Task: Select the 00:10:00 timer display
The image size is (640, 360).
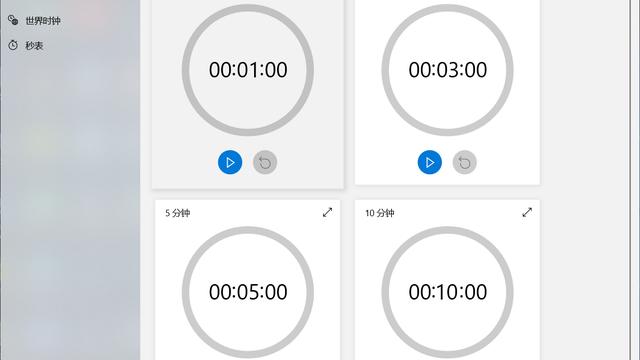Action: pos(448,292)
